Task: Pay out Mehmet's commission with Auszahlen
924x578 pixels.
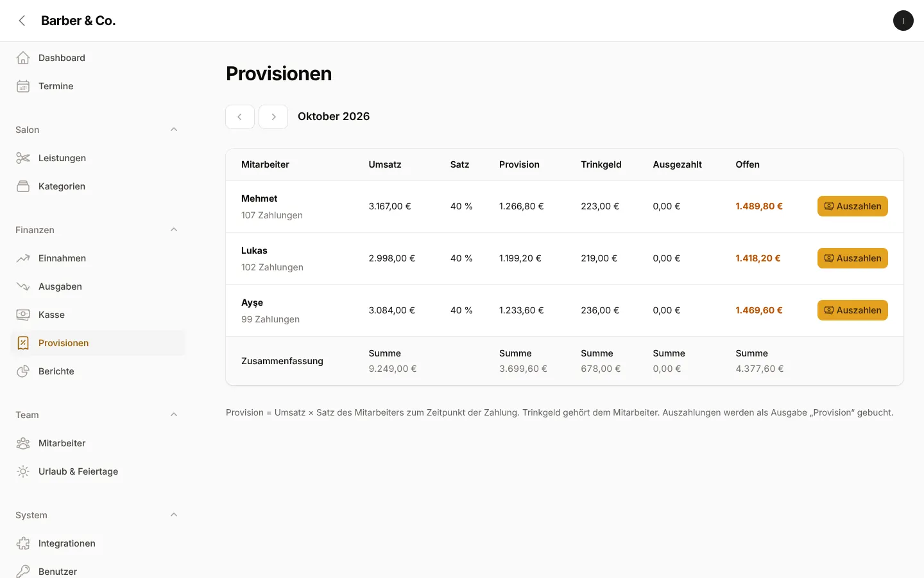Action: [852, 206]
